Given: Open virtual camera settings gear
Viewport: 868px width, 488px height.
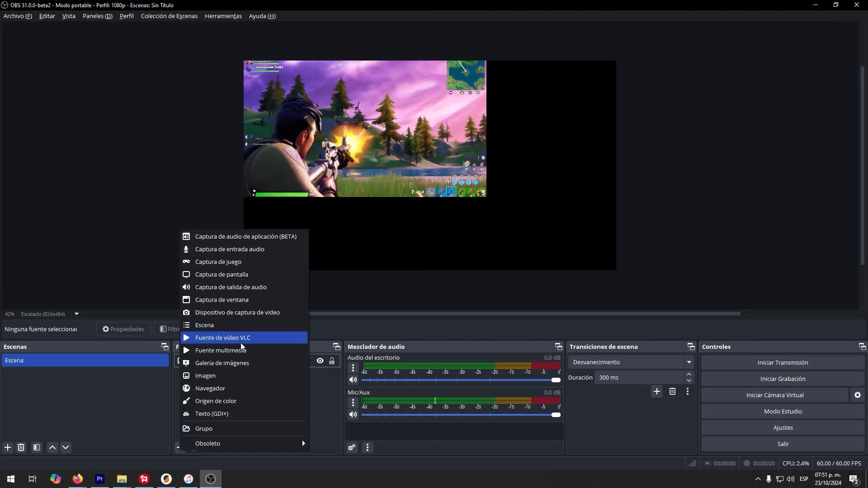Looking at the screenshot, I should tap(858, 395).
